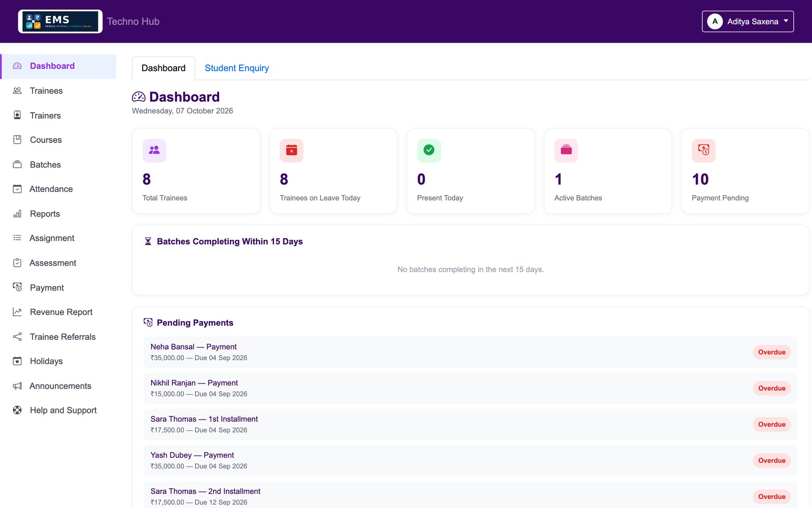
Task: Open Reports via bar chart icon
Action: tap(17, 214)
